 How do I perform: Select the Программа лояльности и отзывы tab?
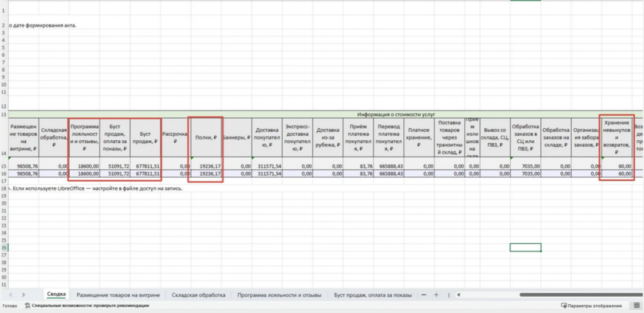[279, 295]
